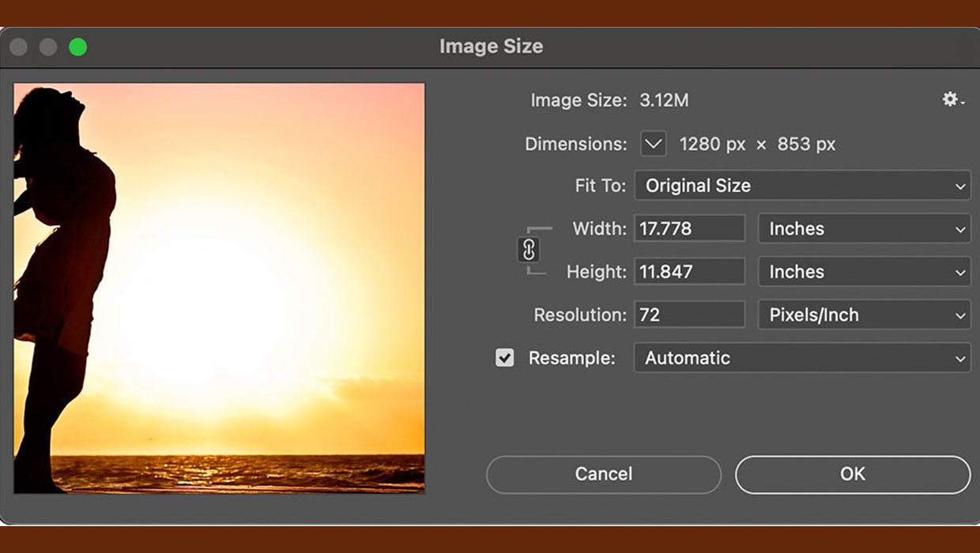Click the Image Size 3.12M value
This screenshot has width=980, height=553.
point(664,100)
